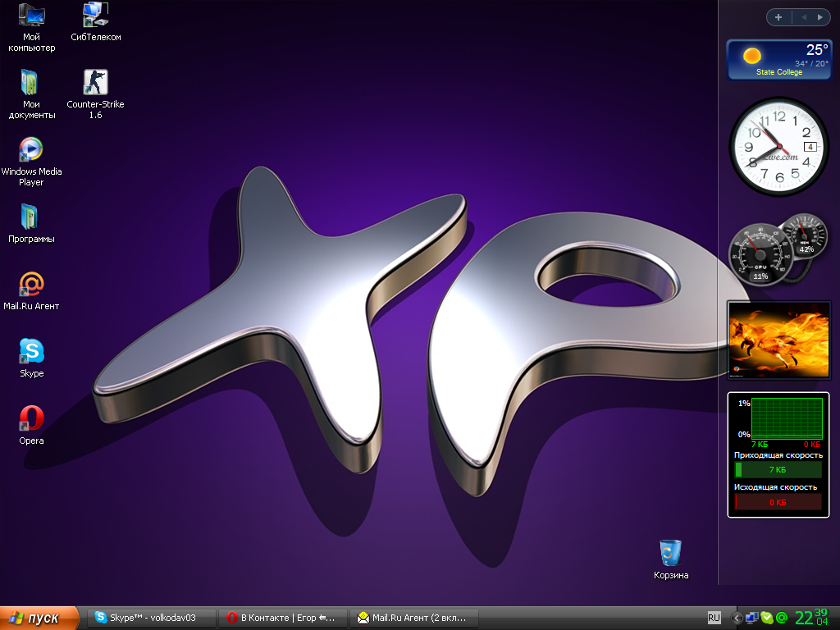Launch the Opera browser desktop icon
Image resolution: width=840 pixels, height=630 pixels.
click(x=31, y=418)
